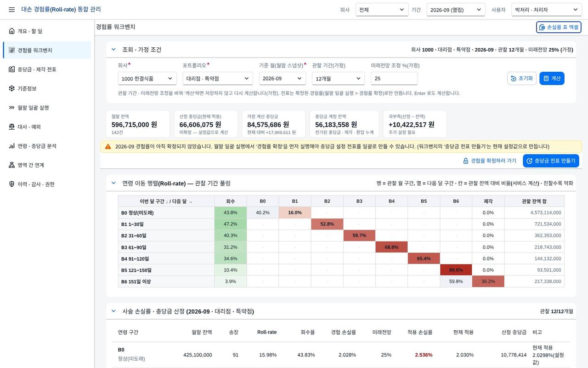
Task: Click the hierarchy icon for 영역 간 연계
Action: tap(12, 165)
